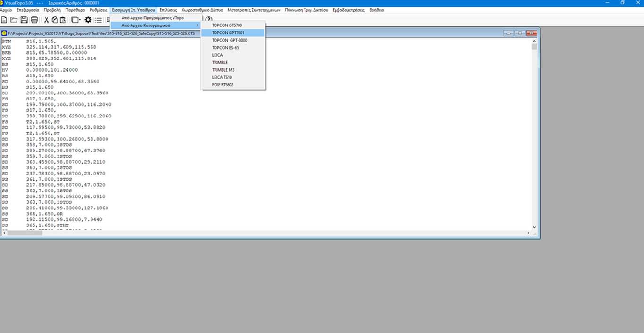Click 'Από Αρχείο Προγράμματος VTopo' menu entry
This screenshot has width=644, height=333.
153,17
